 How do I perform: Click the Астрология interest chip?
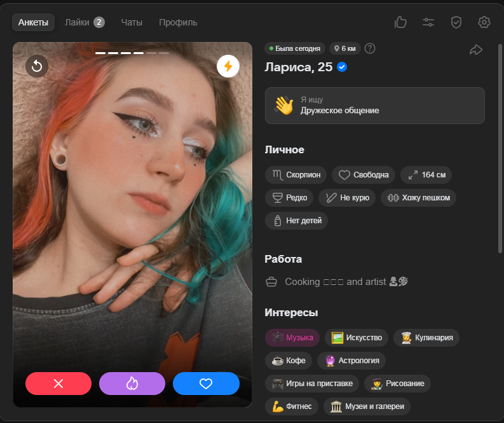351,360
